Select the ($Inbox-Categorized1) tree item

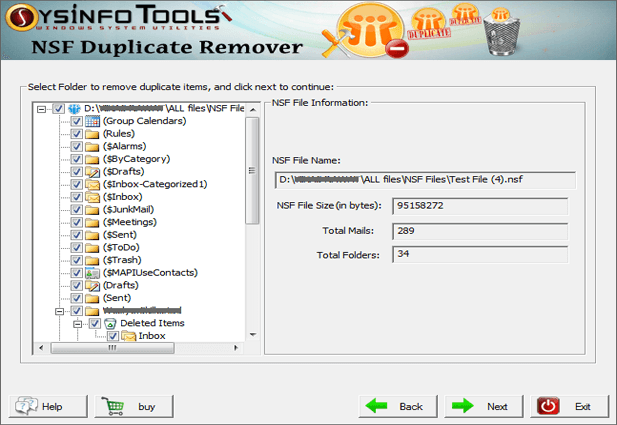pyautogui.click(x=155, y=184)
